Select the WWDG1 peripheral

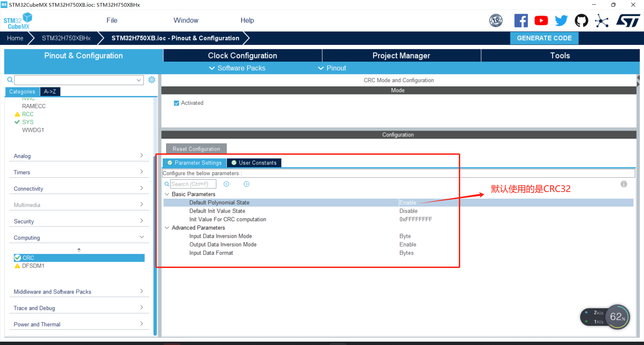coord(33,130)
